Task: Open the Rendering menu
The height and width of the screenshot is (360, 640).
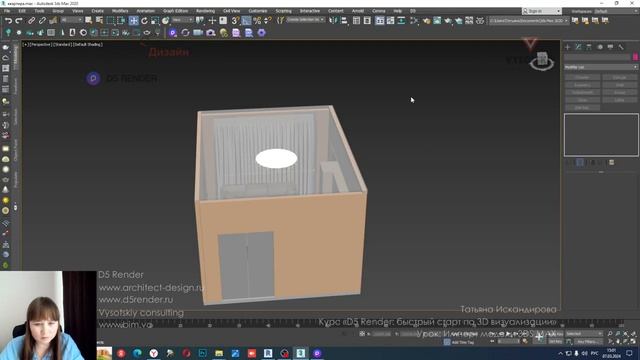Action: pos(205,11)
